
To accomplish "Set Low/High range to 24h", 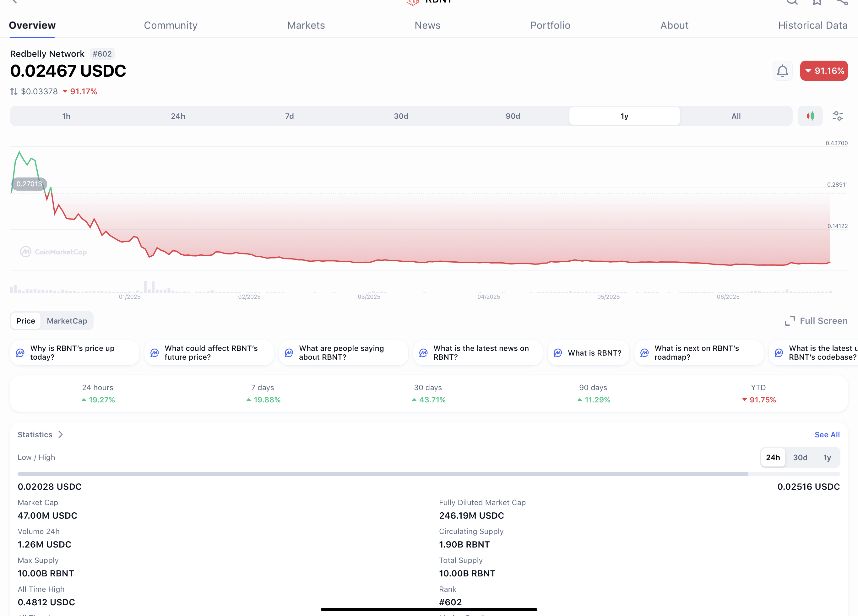I will point(773,457).
